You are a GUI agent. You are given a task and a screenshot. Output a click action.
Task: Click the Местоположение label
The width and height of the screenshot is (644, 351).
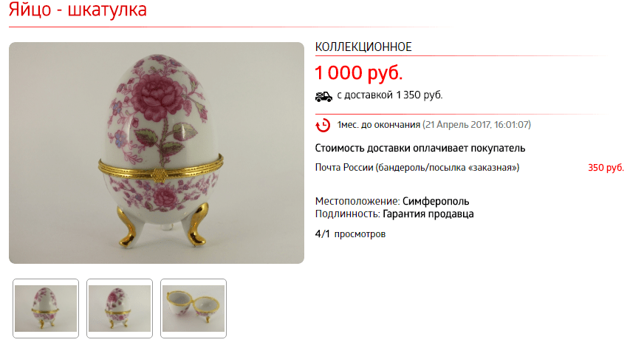[357, 202]
